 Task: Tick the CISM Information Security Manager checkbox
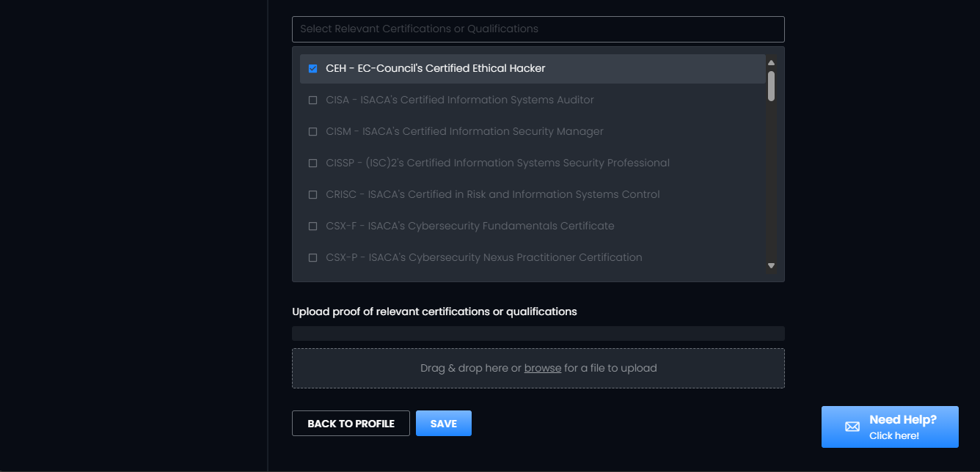pyautogui.click(x=312, y=131)
